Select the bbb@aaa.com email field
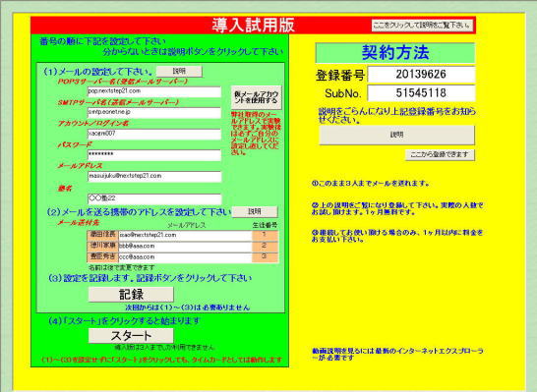Image resolution: width=537 pixels, height=392 pixels. click(185, 247)
